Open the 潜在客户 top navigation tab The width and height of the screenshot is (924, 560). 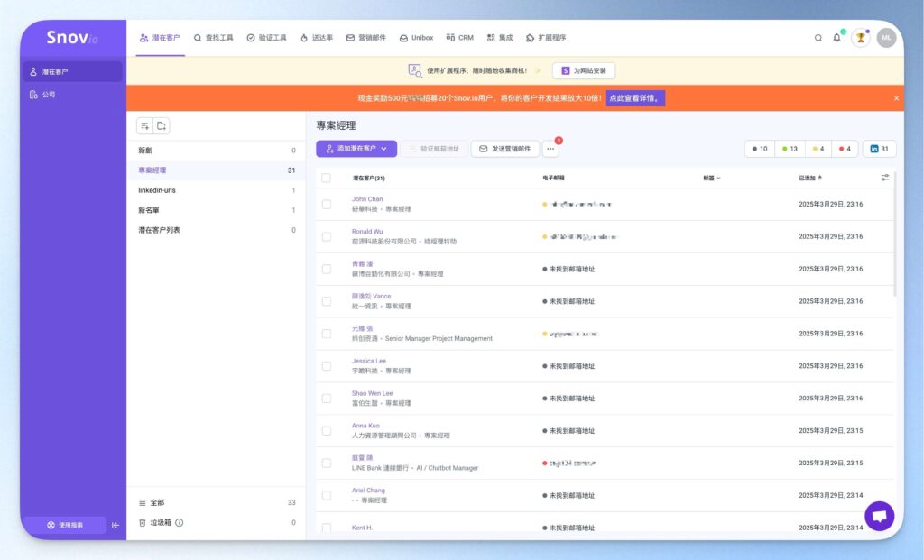(x=160, y=38)
